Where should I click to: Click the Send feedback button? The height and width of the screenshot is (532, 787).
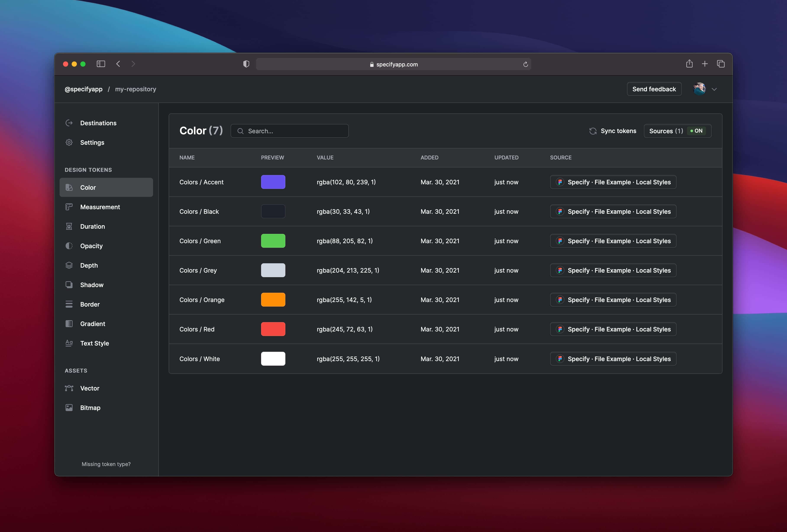[x=654, y=89]
